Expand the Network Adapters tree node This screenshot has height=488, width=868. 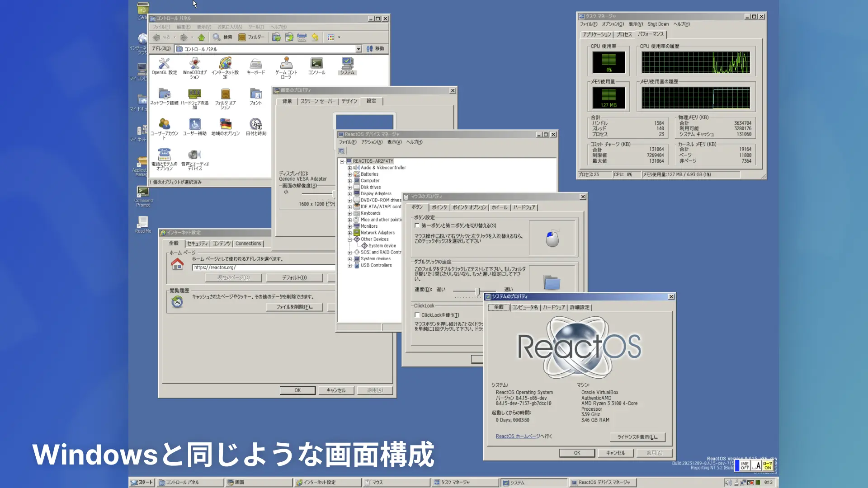[x=349, y=233]
